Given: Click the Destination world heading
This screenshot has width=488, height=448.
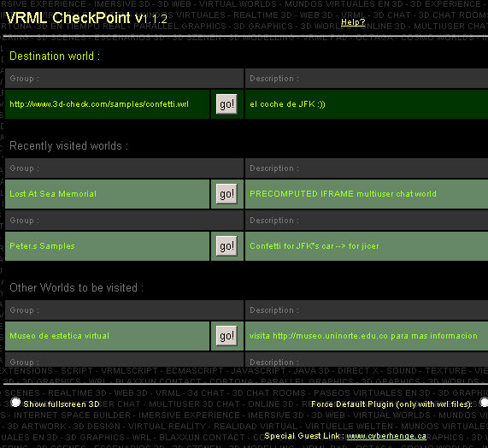Looking at the screenshot, I should pyautogui.click(x=55, y=56).
